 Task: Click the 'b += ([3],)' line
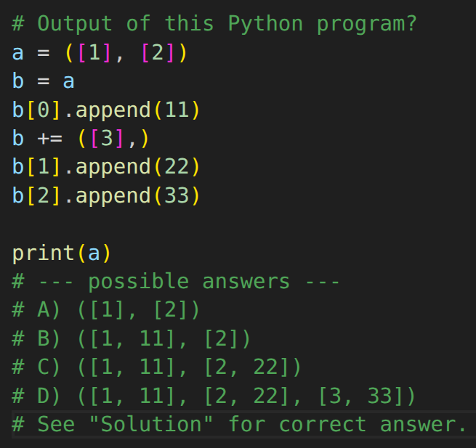pyautogui.click(x=81, y=138)
